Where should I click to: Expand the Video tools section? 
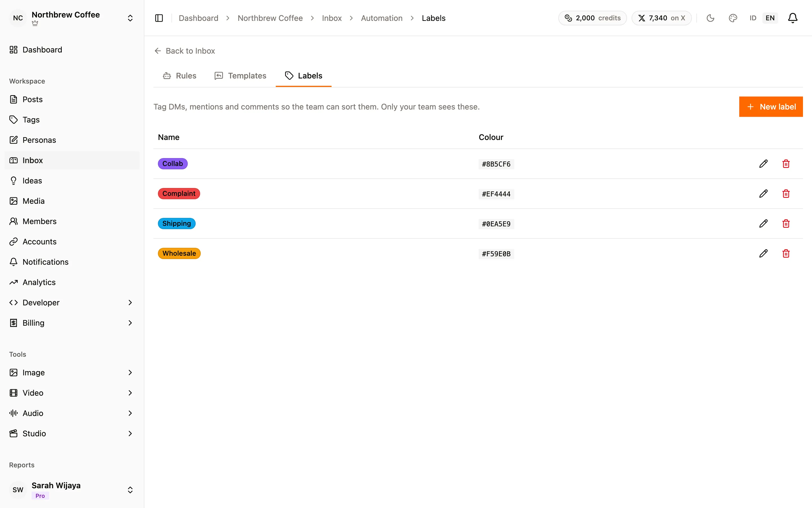point(72,393)
